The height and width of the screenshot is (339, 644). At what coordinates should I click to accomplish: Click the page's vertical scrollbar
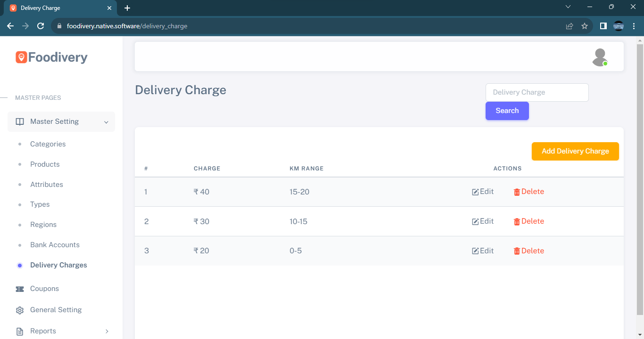(x=640, y=179)
